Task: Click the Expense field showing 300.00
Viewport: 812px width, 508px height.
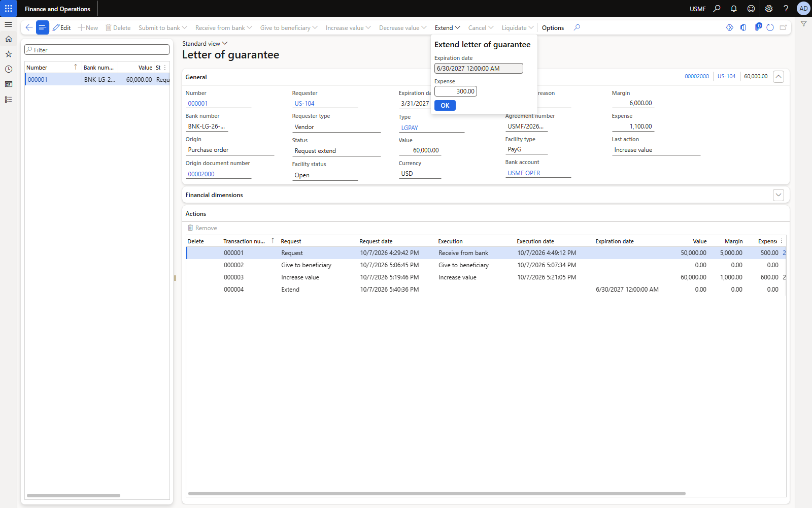Action: (456, 91)
